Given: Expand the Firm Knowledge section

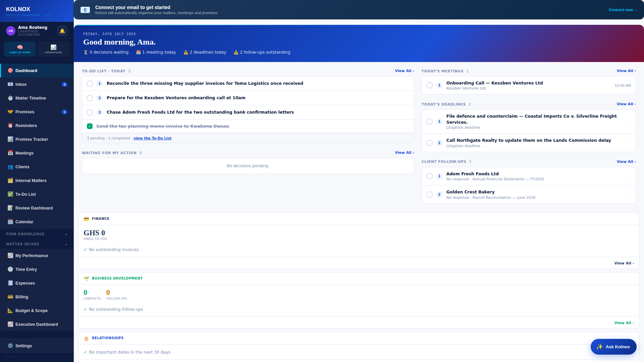Looking at the screenshot, I should (x=37, y=234).
